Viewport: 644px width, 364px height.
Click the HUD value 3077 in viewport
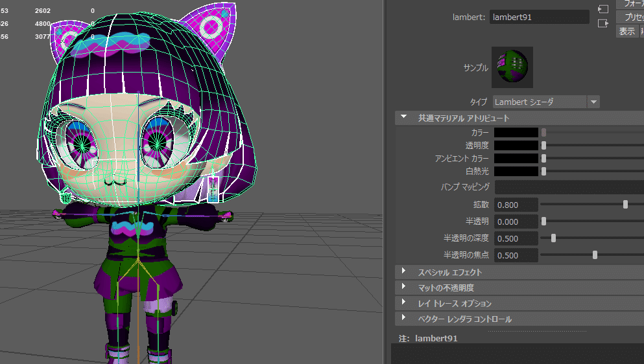coord(43,36)
